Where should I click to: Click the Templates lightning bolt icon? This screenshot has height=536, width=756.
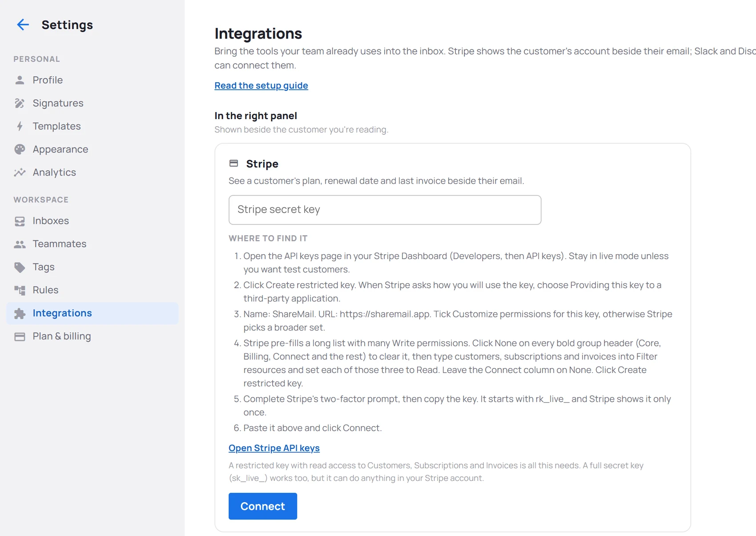click(x=20, y=126)
